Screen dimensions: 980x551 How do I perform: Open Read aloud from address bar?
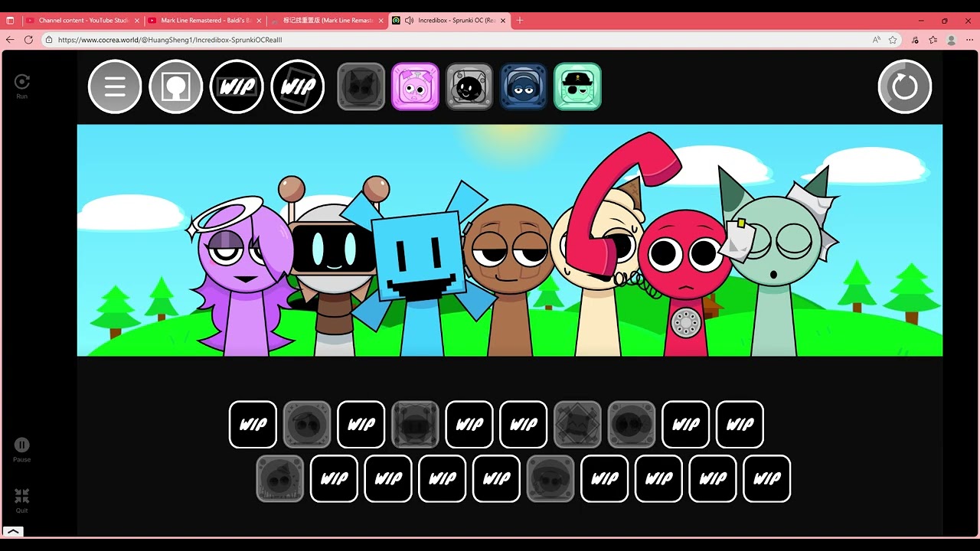(x=876, y=40)
